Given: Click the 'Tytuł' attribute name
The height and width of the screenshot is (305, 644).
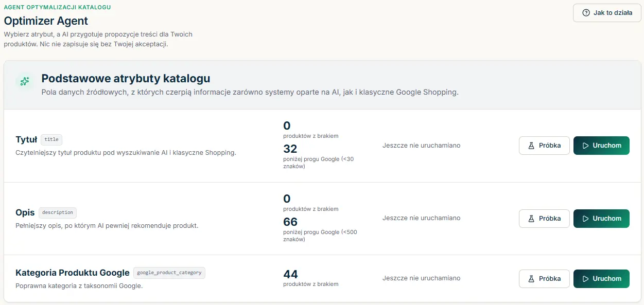Looking at the screenshot, I should click(26, 139).
